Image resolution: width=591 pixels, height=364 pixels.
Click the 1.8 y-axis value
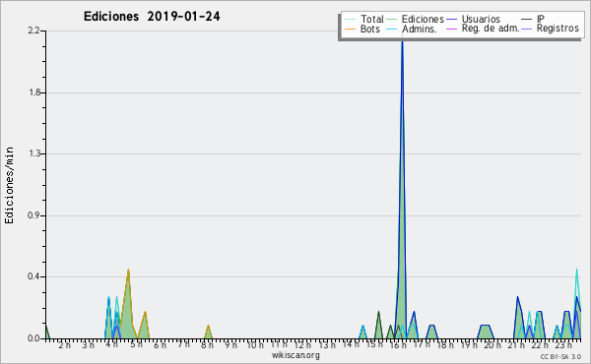[x=33, y=92]
